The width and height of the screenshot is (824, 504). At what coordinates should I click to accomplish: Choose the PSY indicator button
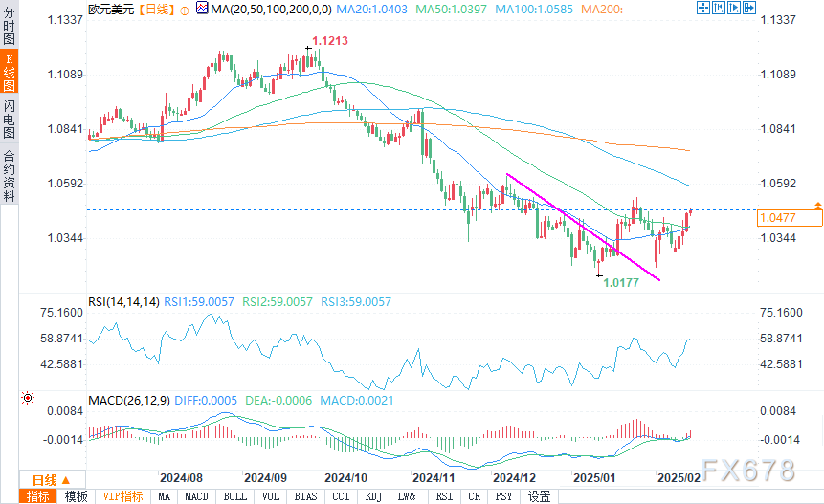click(x=504, y=496)
